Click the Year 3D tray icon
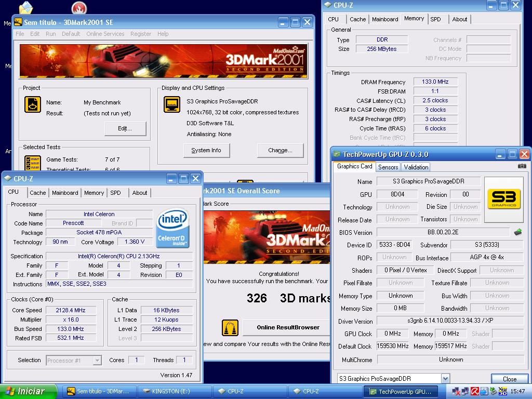The width and height of the screenshot is (532, 399). pyautogui.click(x=503, y=391)
